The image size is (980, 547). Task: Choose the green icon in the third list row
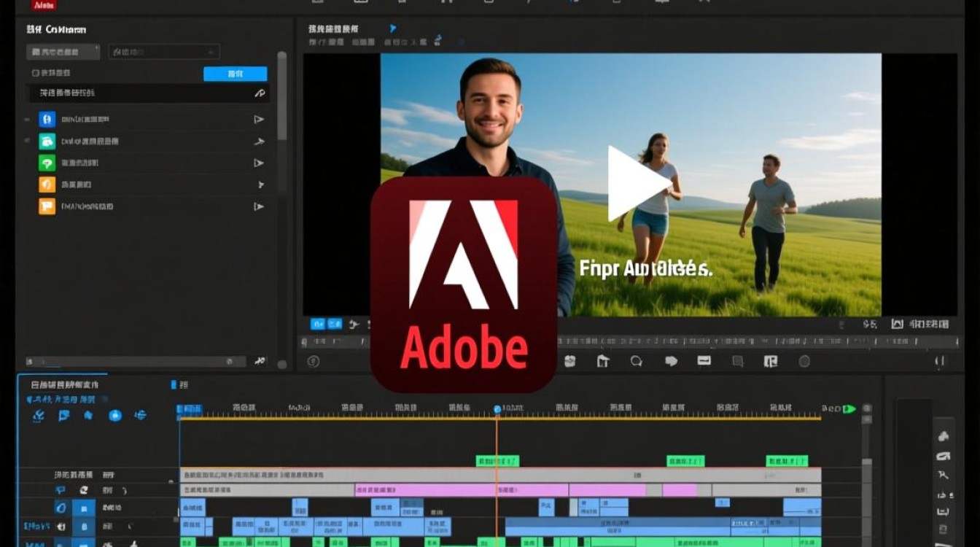pyautogui.click(x=47, y=163)
